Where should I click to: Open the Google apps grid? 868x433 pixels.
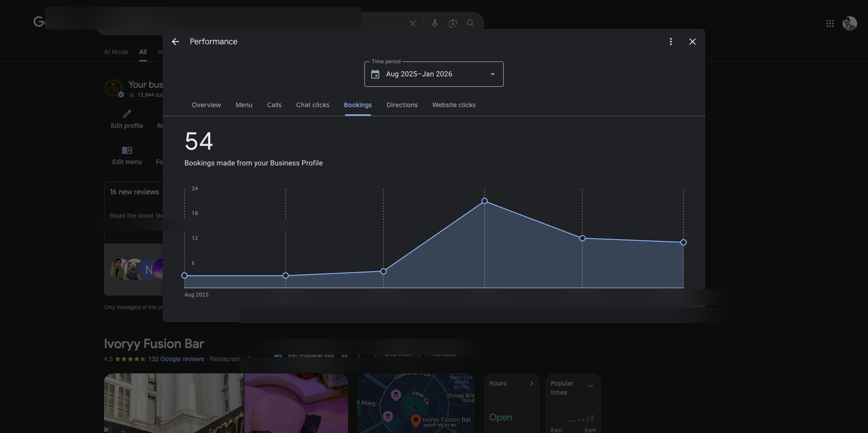[x=830, y=24]
